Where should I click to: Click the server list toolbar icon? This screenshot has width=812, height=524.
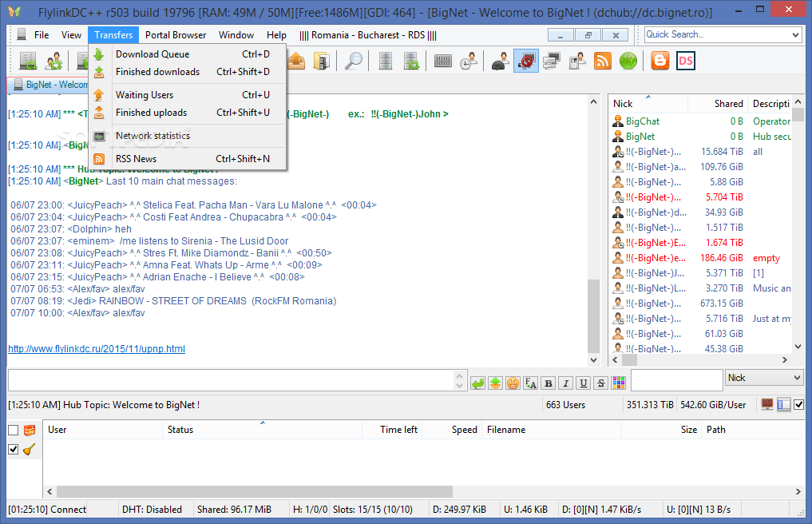click(x=386, y=62)
